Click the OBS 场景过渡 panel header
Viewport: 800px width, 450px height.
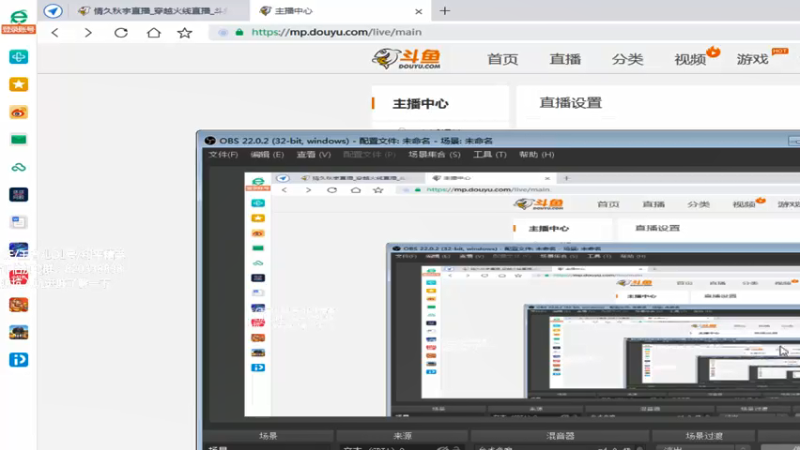(x=704, y=436)
